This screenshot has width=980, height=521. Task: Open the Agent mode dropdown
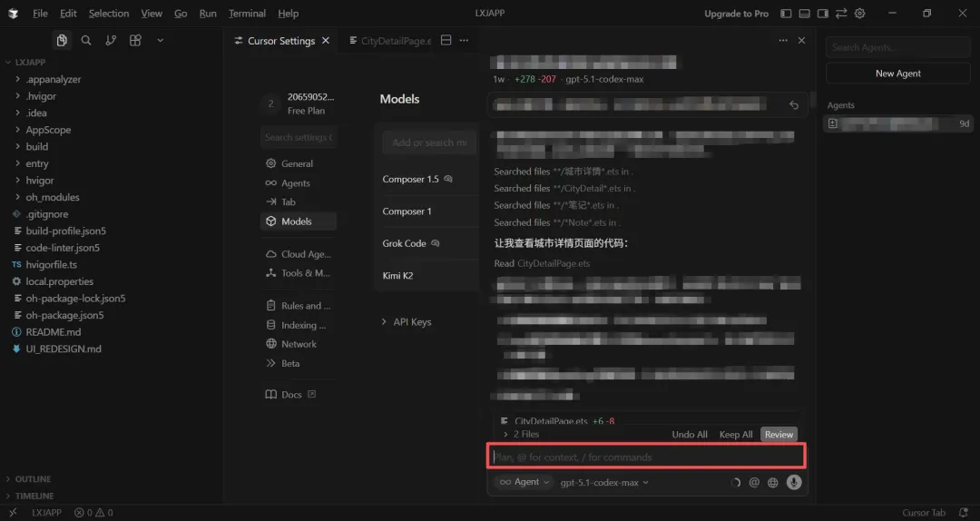pos(524,482)
